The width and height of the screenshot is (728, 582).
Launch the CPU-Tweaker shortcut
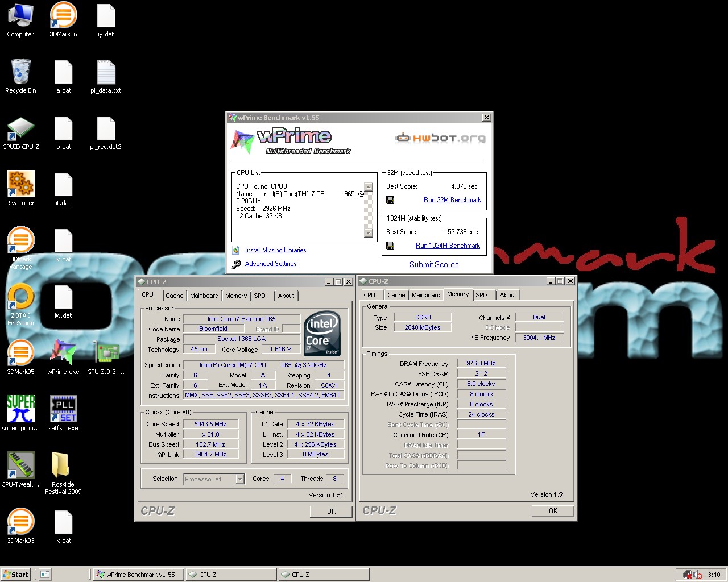click(x=20, y=469)
